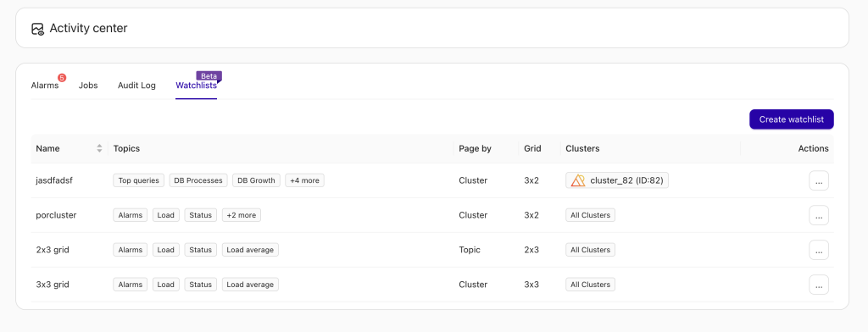Image resolution: width=868 pixels, height=332 pixels.
Task: Open the Jobs tab
Action: [88, 86]
